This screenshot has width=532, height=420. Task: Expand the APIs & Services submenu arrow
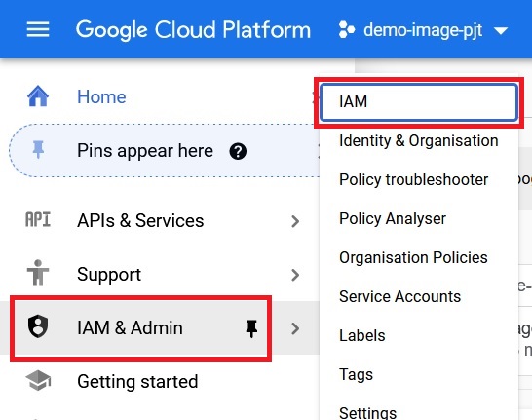295,221
